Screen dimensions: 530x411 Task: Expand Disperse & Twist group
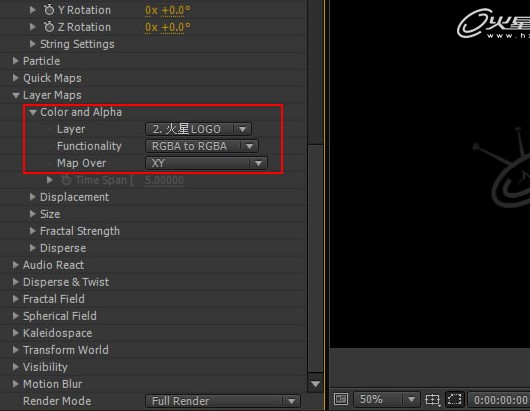(x=16, y=282)
